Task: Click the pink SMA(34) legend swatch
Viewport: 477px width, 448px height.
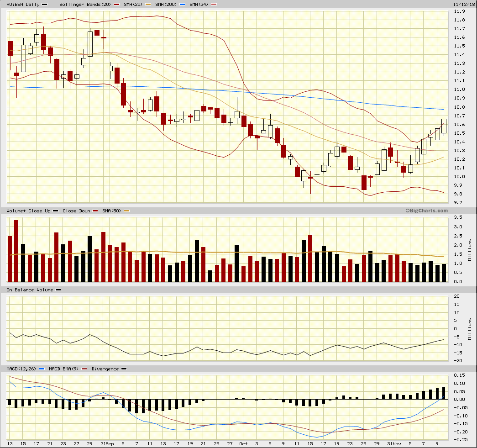Action: pyautogui.click(x=214, y=5)
